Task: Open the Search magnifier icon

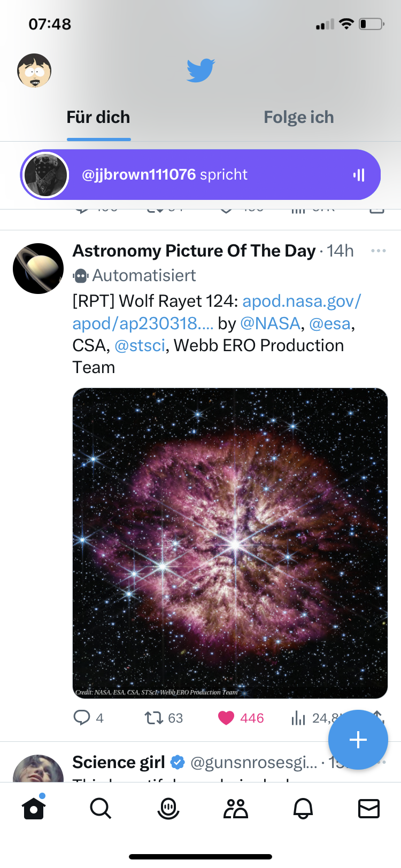Action: [x=101, y=808]
